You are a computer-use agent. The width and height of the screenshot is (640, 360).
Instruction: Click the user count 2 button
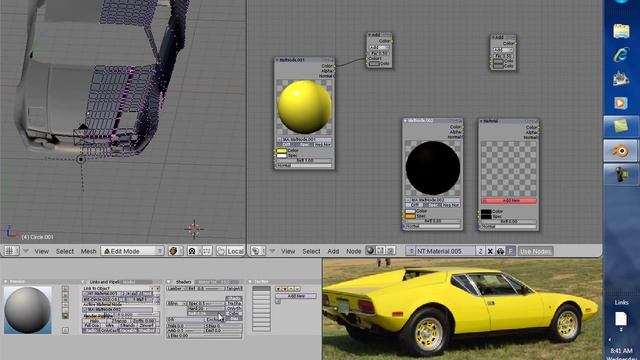coord(480,251)
